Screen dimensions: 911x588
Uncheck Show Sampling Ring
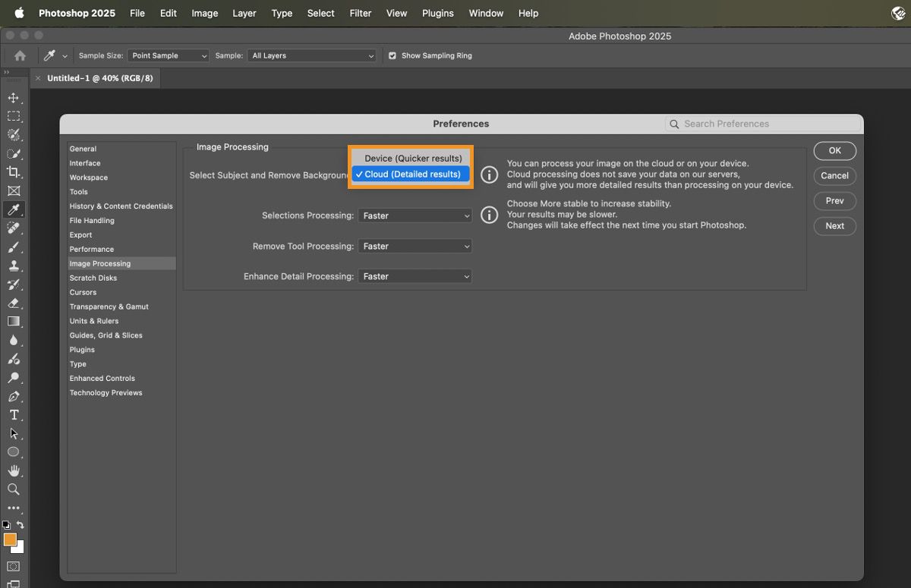[x=392, y=55]
